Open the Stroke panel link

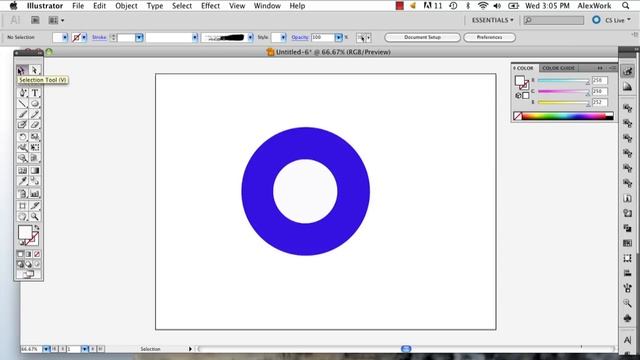pos(99,37)
